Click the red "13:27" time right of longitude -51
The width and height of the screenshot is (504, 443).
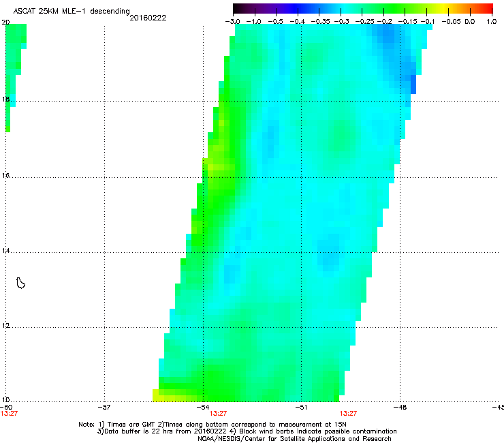click(x=348, y=414)
